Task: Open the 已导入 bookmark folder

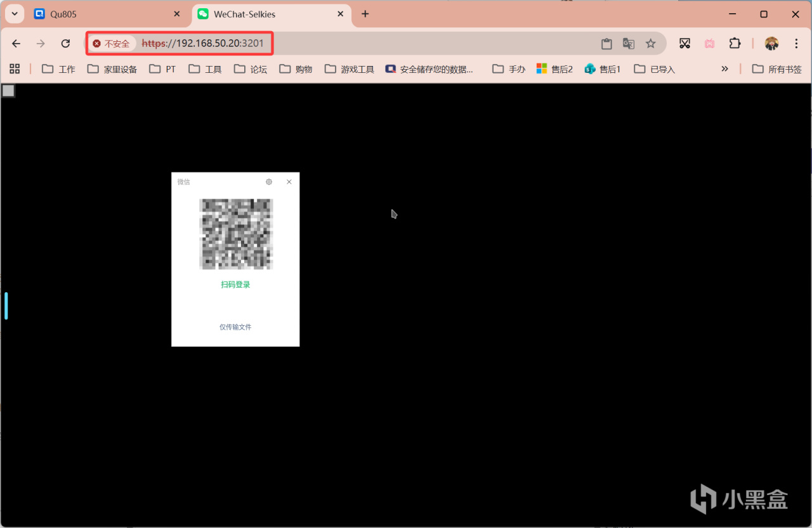Action: coord(654,69)
